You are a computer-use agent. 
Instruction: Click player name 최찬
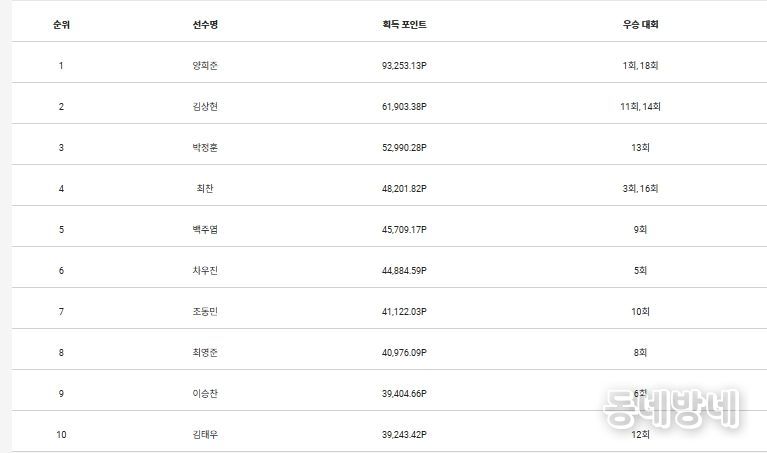click(x=205, y=189)
